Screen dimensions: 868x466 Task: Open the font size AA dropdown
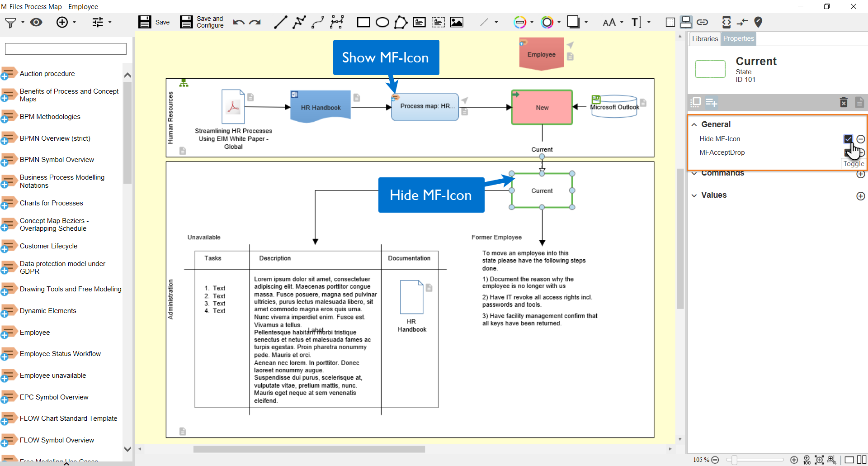[613, 22]
